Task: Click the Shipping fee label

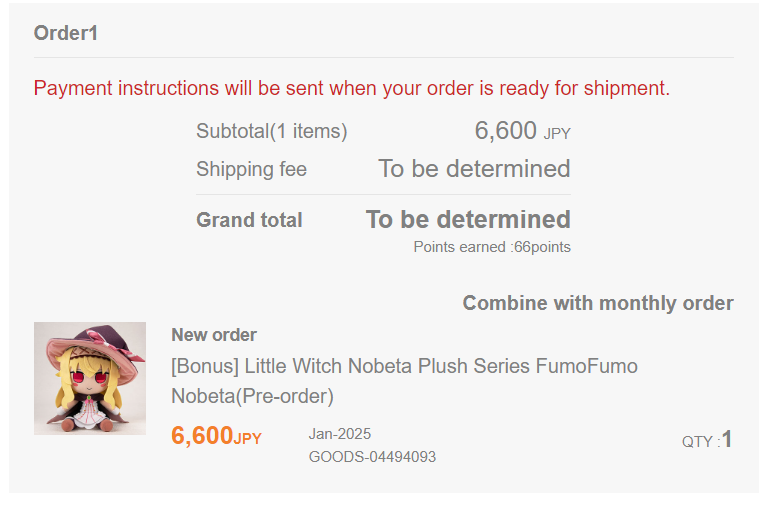Action: point(251,169)
